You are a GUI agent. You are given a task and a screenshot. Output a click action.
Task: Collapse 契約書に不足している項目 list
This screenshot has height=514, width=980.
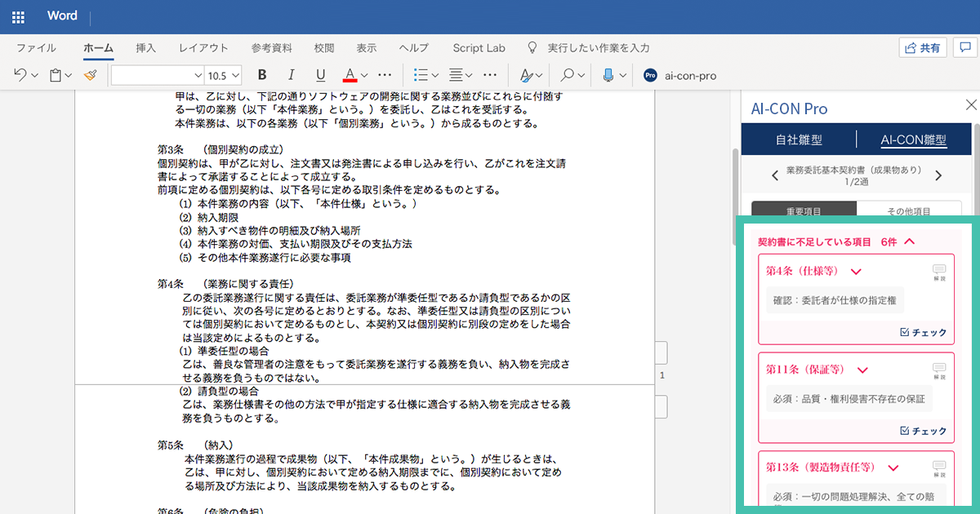(x=911, y=241)
